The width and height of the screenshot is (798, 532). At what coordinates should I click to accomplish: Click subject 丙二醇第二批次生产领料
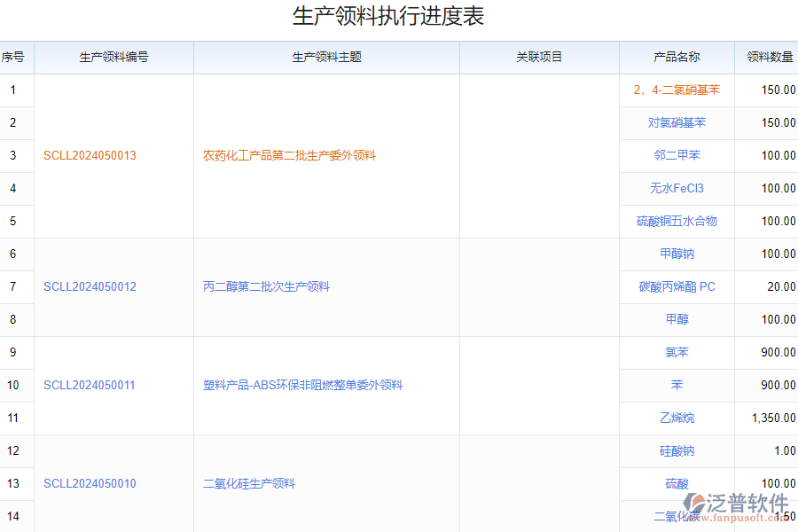[266, 287]
